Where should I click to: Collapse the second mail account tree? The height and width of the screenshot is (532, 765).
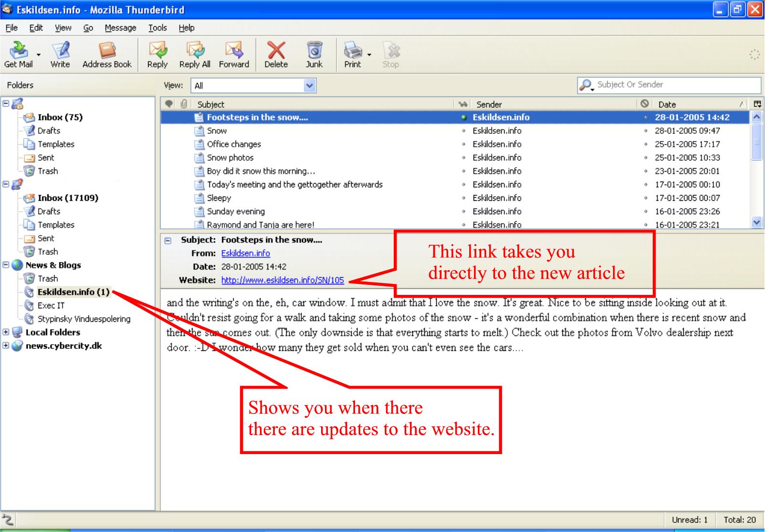(x=6, y=184)
